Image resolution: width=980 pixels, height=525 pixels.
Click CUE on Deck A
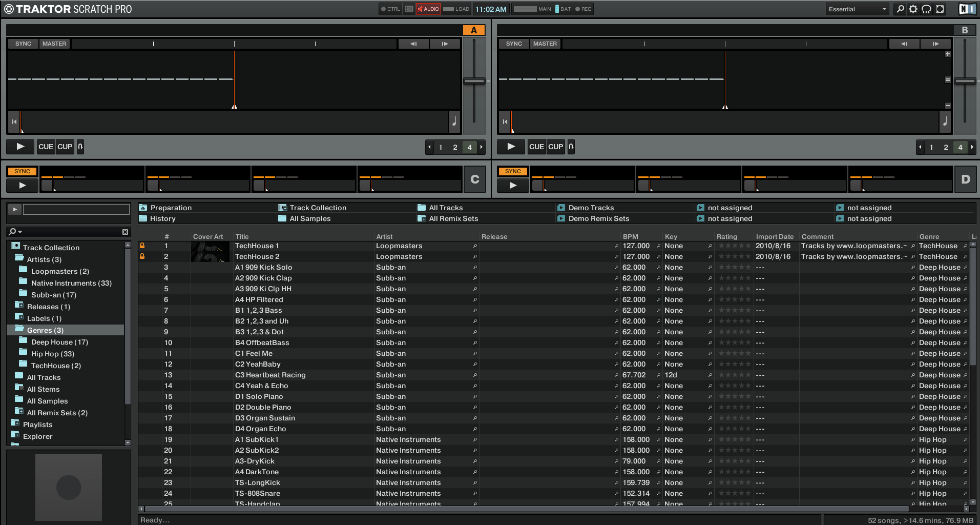coord(46,147)
